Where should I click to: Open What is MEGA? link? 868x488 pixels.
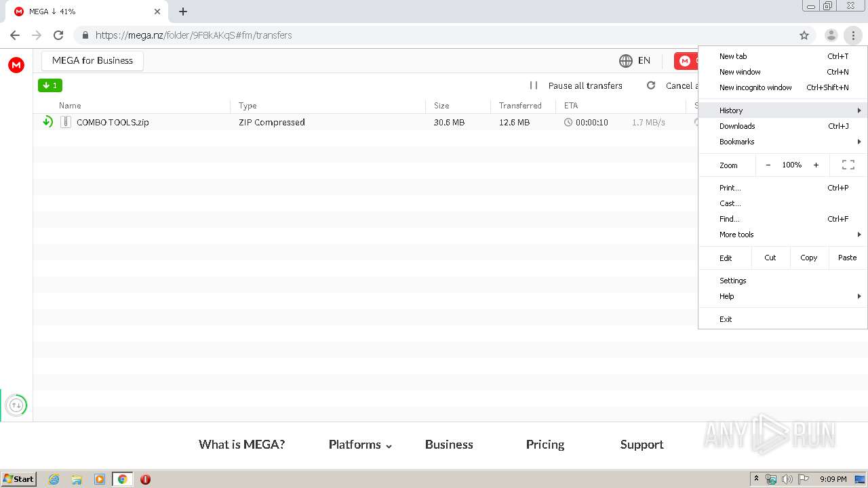coord(241,445)
